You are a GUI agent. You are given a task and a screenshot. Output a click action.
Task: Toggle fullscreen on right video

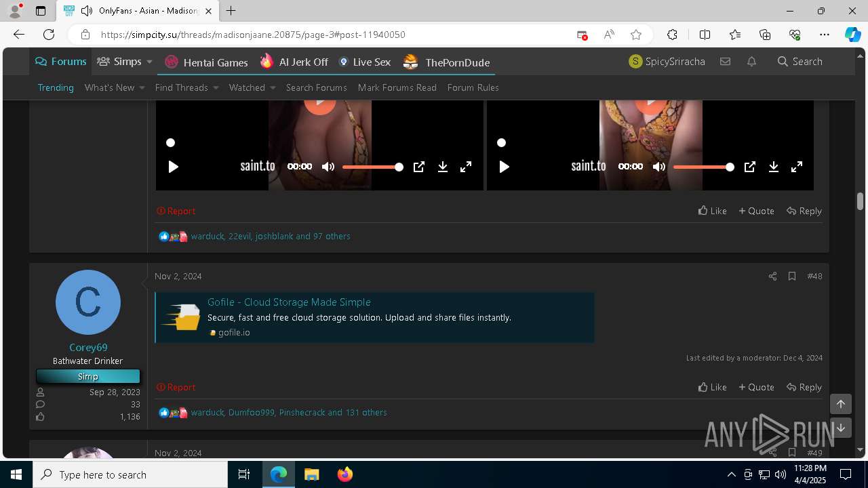tap(797, 167)
